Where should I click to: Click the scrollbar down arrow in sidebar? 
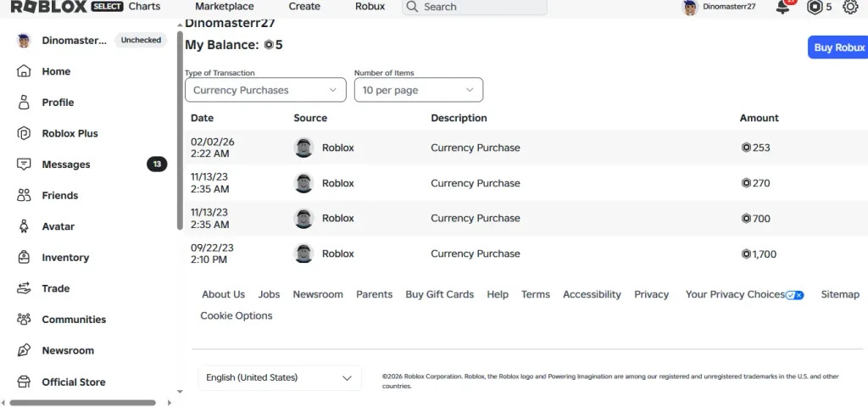180,392
